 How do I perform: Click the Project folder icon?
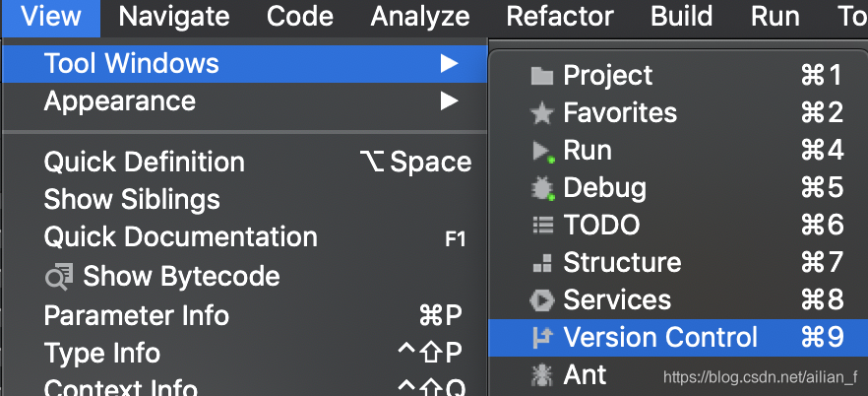click(x=541, y=77)
